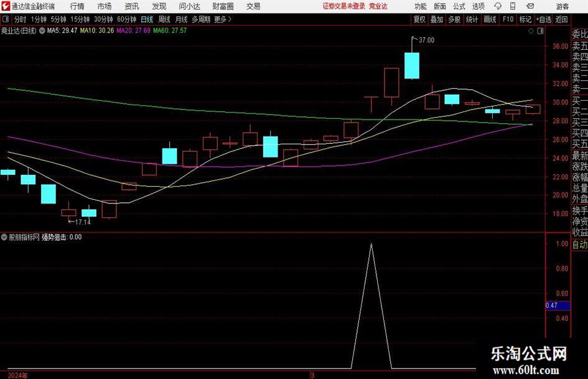
Task: Open F10 company info
Action: [x=508, y=19]
